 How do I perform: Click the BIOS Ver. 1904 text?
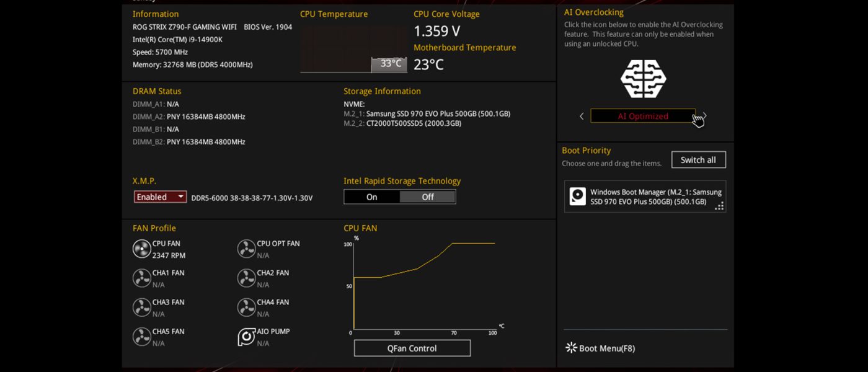click(x=268, y=27)
